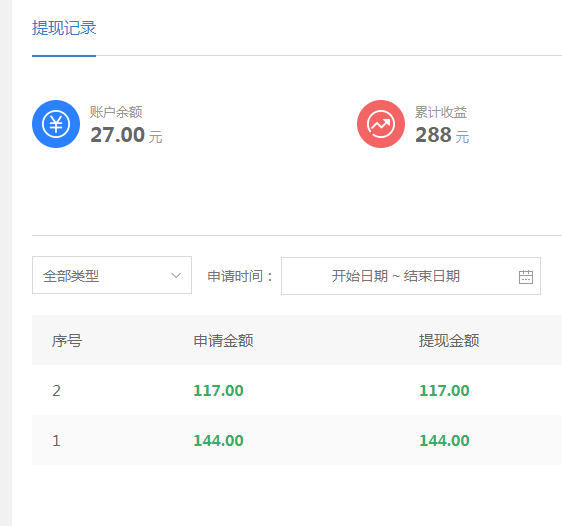This screenshot has width=562, height=526.
Task: Open the 全部类型 type filter combo box
Action: point(112,275)
